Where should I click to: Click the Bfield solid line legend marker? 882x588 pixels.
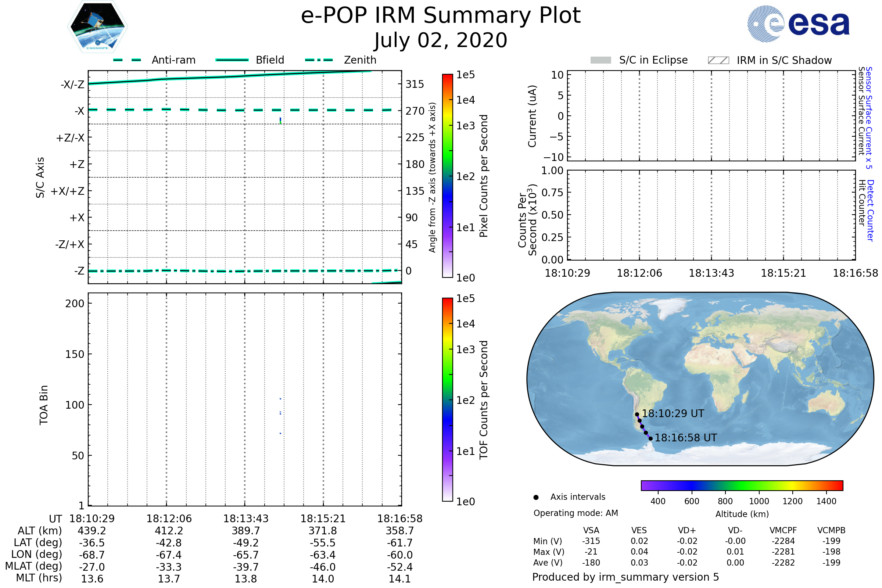point(232,60)
